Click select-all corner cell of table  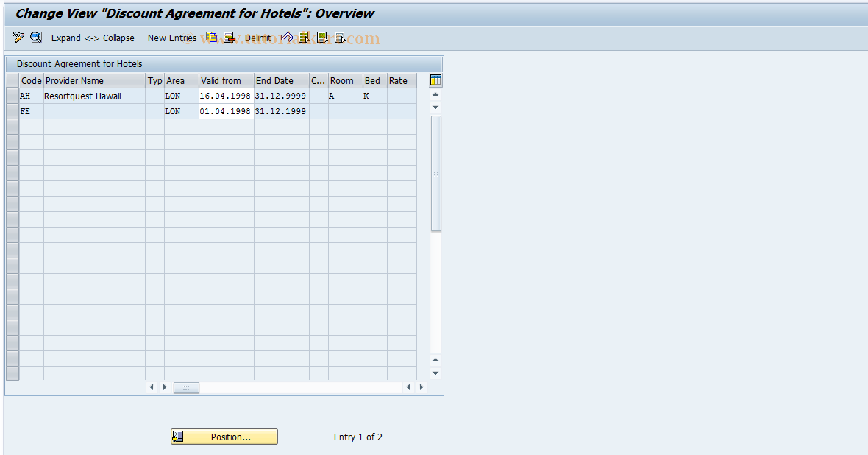coord(13,80)
